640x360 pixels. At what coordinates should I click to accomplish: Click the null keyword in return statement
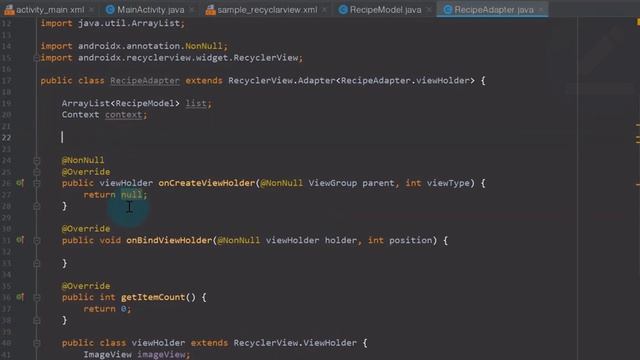point(131,195)
